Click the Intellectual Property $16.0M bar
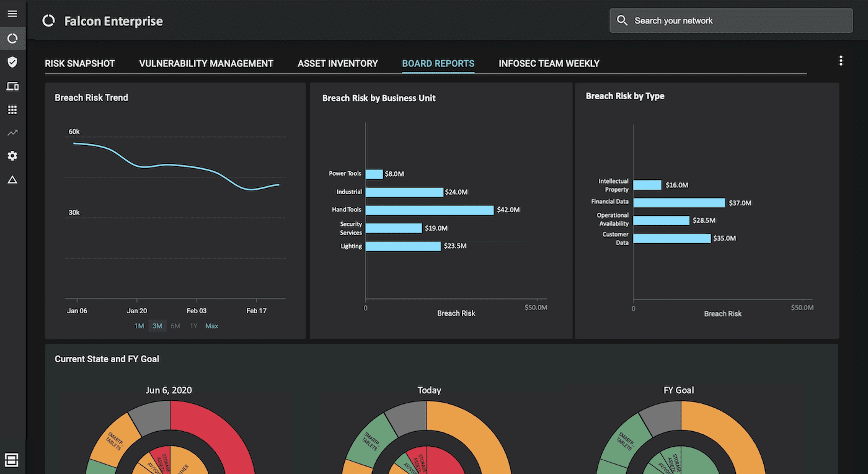This screenshot has height=474, width=868. coord(647,185)
